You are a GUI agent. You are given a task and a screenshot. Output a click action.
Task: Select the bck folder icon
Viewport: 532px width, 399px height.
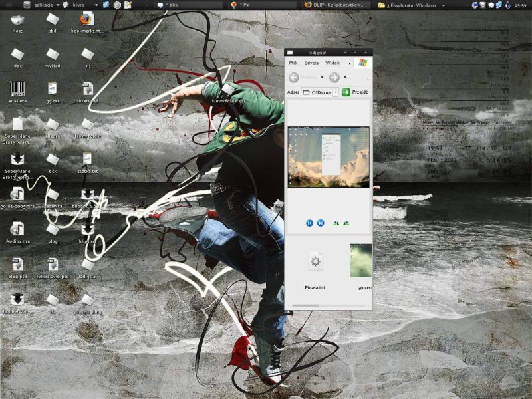click(x=53, y=160)
